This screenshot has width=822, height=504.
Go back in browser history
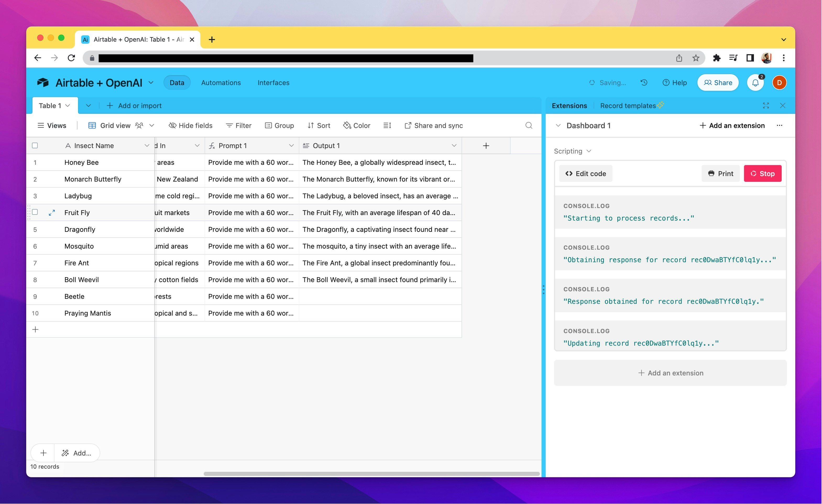tap(38, 58)
